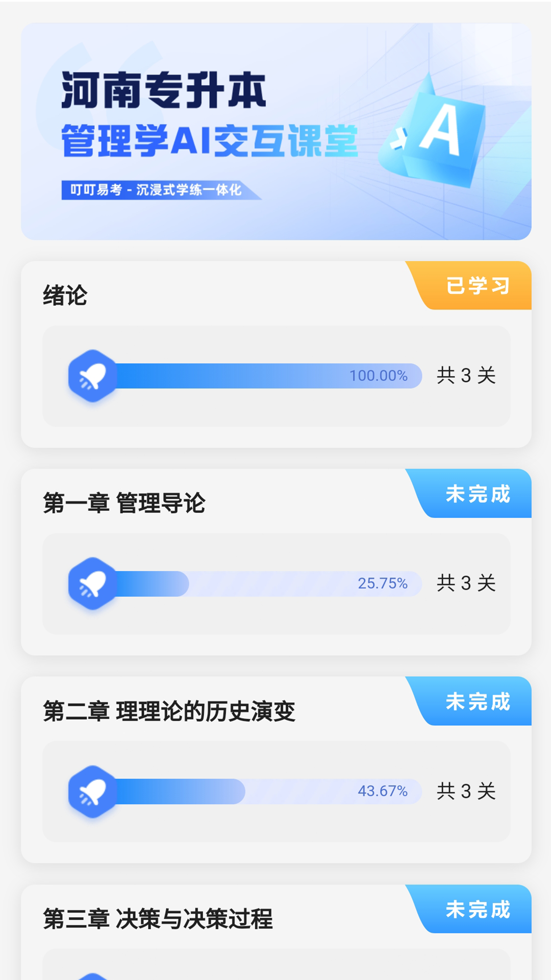Click the rocket icon in 绪论 card
Image resolution: width=551 pixels, height=980 pixels.
[x=92, y=376]
